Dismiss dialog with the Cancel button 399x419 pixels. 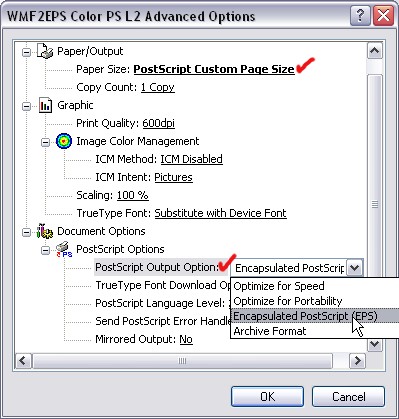[x=348, y=397]
